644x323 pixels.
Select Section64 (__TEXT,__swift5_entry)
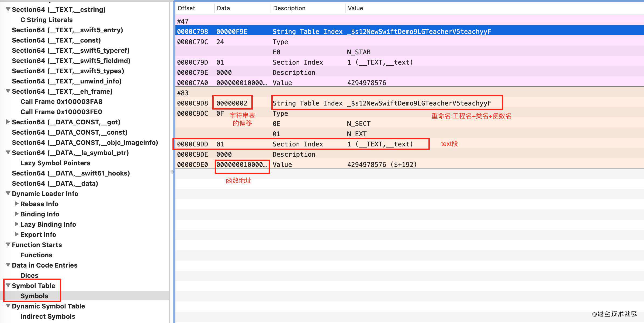click(x=67, y=30)
